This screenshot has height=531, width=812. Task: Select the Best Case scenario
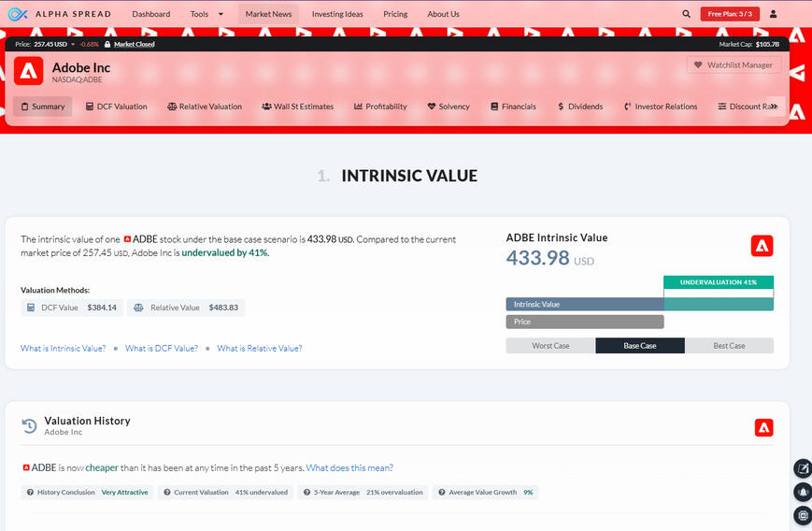coord(729,346)
